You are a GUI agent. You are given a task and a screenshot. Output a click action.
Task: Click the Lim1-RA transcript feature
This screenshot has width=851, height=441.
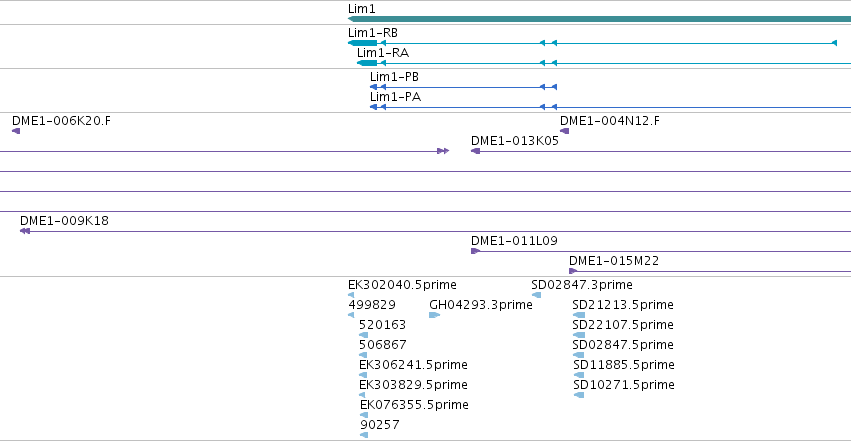click(604, 63)
